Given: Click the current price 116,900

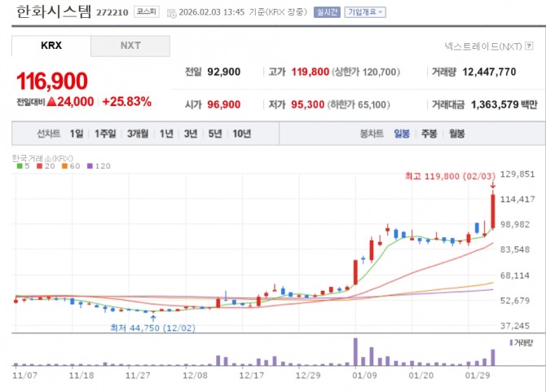Looking at the screenshot, I should [x=52, y=81].
